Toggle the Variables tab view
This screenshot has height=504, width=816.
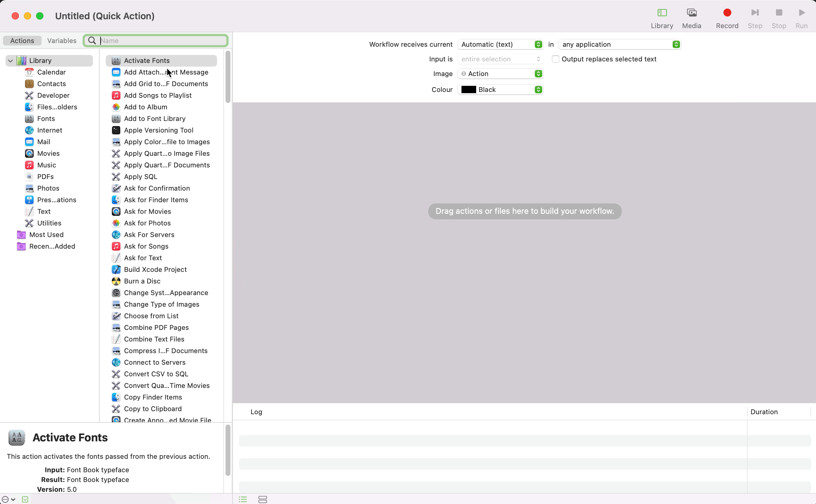point(61,40)
